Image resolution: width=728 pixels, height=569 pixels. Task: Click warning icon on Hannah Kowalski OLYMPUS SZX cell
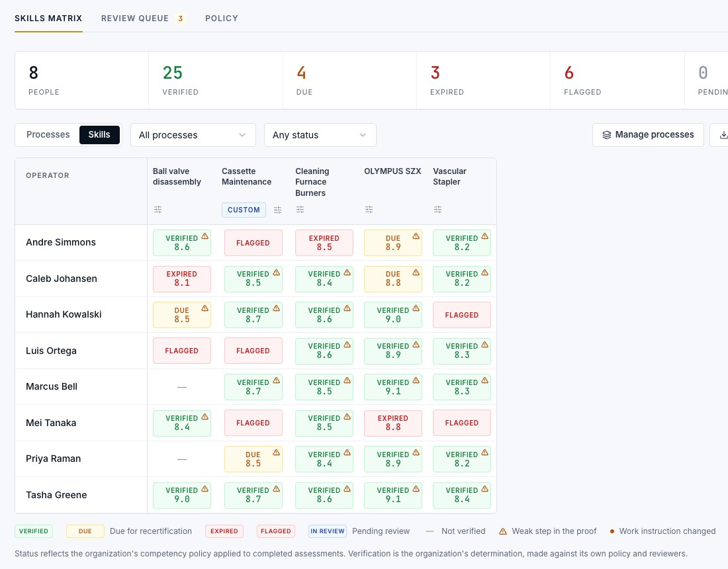click(416, 308)
